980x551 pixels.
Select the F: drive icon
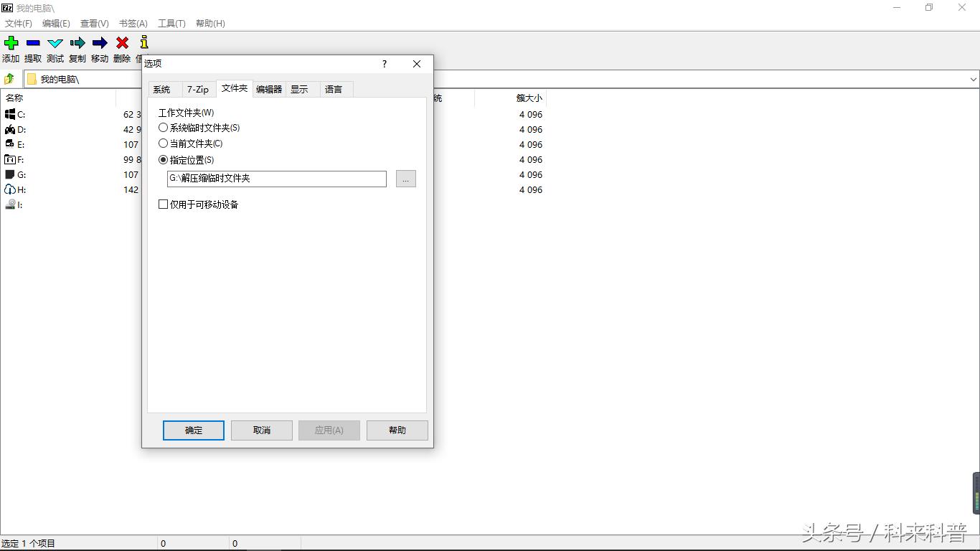pos(10,159)
